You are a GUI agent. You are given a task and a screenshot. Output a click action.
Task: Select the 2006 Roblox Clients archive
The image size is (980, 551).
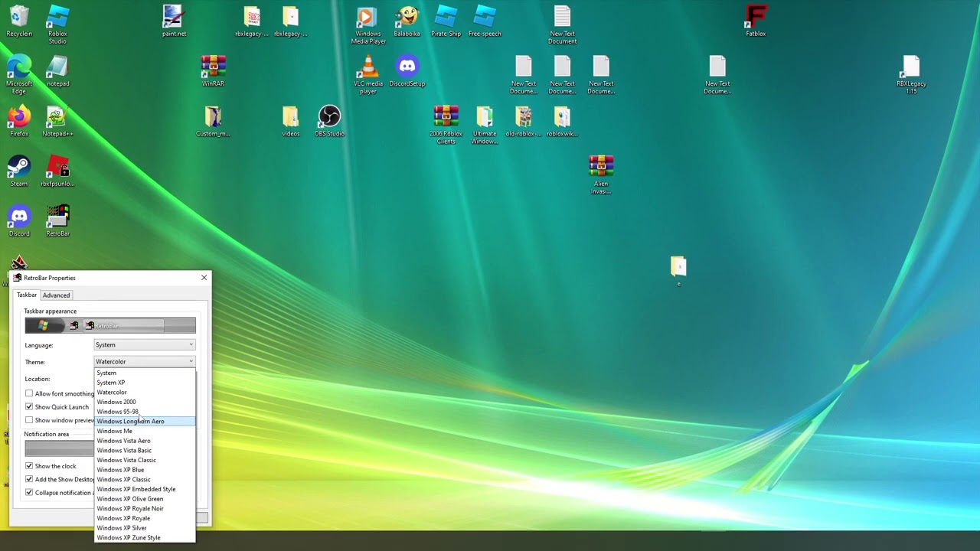point(446,125)
